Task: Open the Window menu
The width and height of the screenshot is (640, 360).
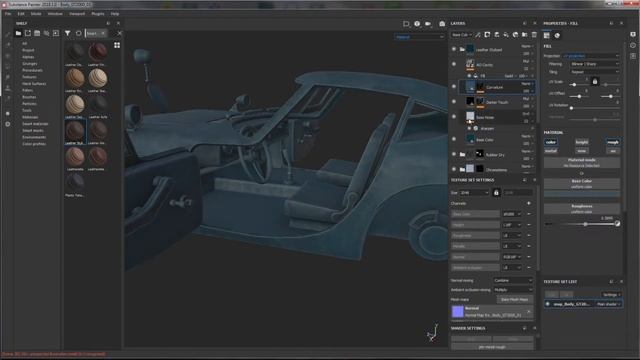Action: pyautogui.click(x=55, y=14)
